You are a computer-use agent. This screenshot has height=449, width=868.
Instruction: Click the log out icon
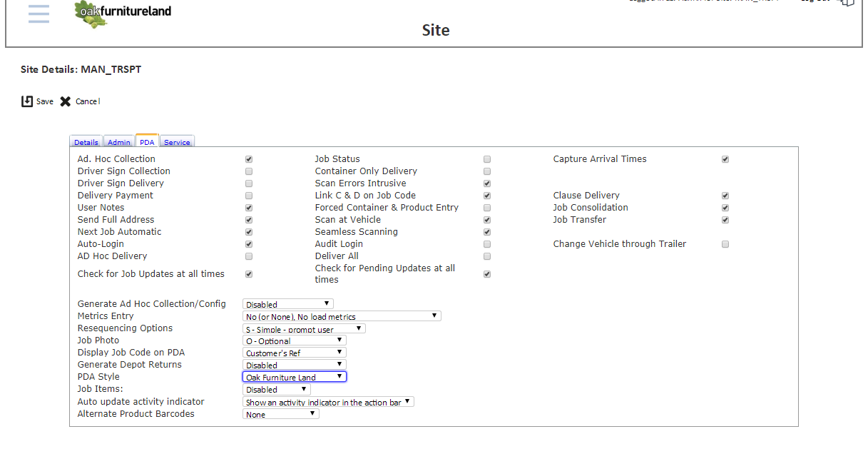point(847,2)
